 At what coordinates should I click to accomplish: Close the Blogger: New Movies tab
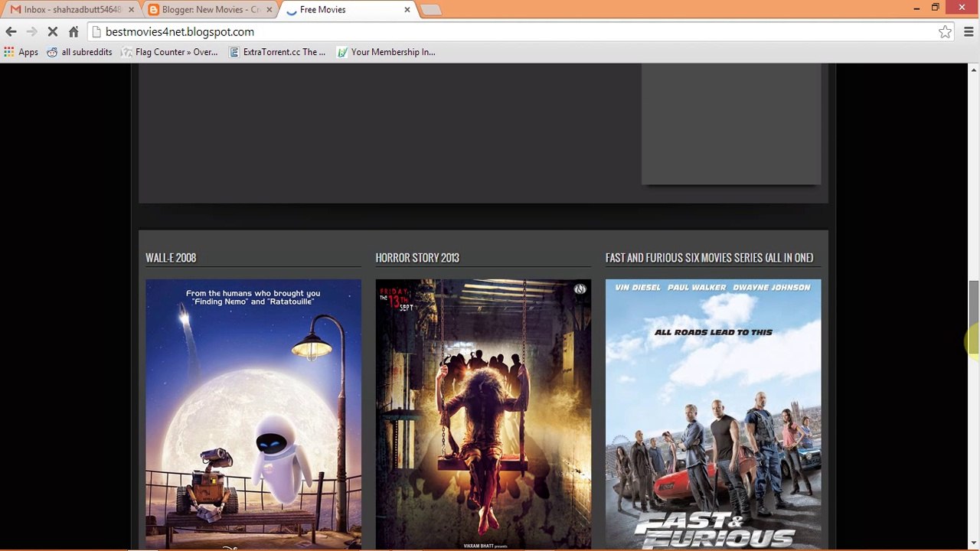point(269,9)
